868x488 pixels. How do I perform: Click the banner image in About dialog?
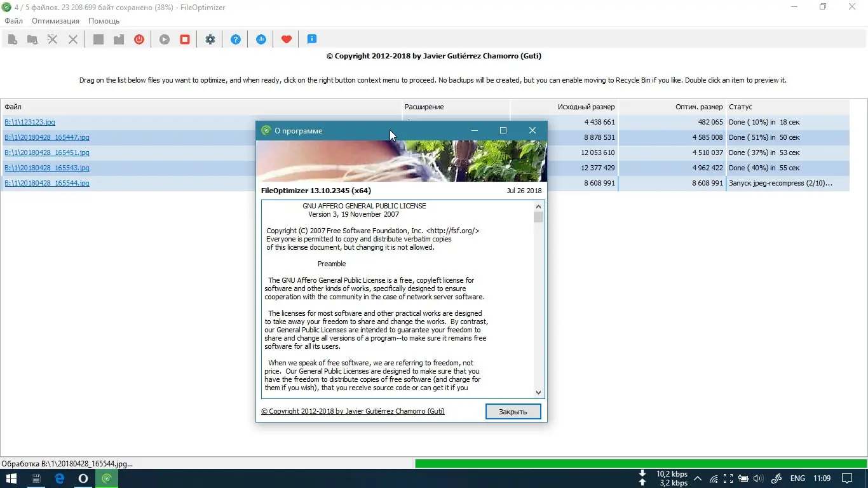[x=402, y=161]
